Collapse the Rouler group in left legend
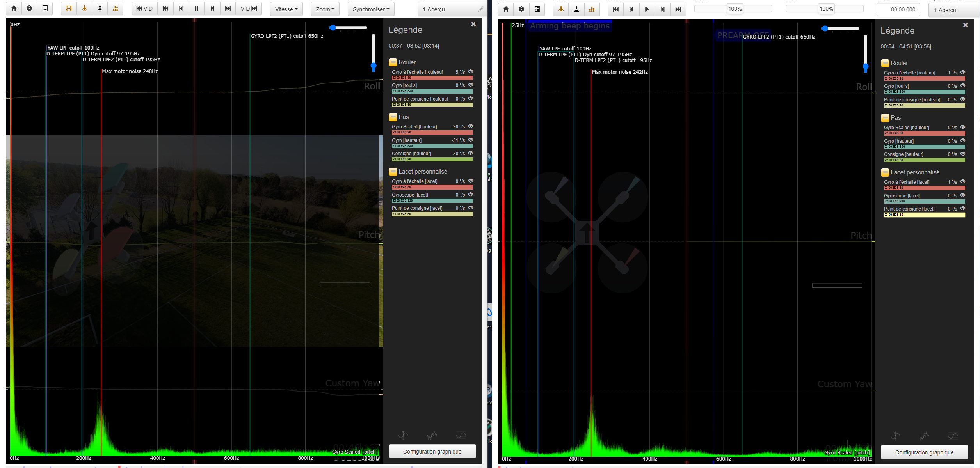The width and height of the screenshot is (980, 468). click(x=393, y=62)
